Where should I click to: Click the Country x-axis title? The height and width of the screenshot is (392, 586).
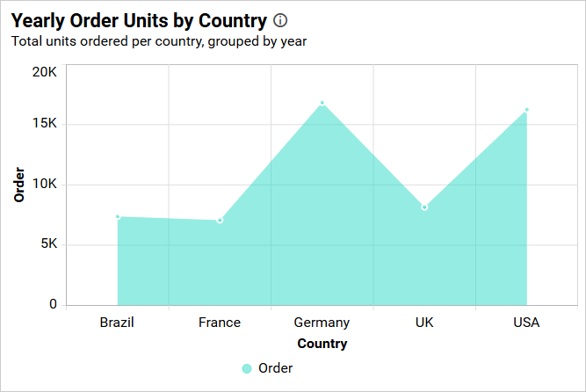click(322, 344)
